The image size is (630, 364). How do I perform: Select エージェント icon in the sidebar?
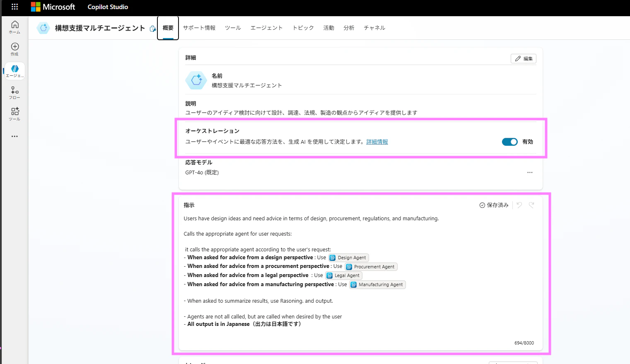click(x=15, y=71)
